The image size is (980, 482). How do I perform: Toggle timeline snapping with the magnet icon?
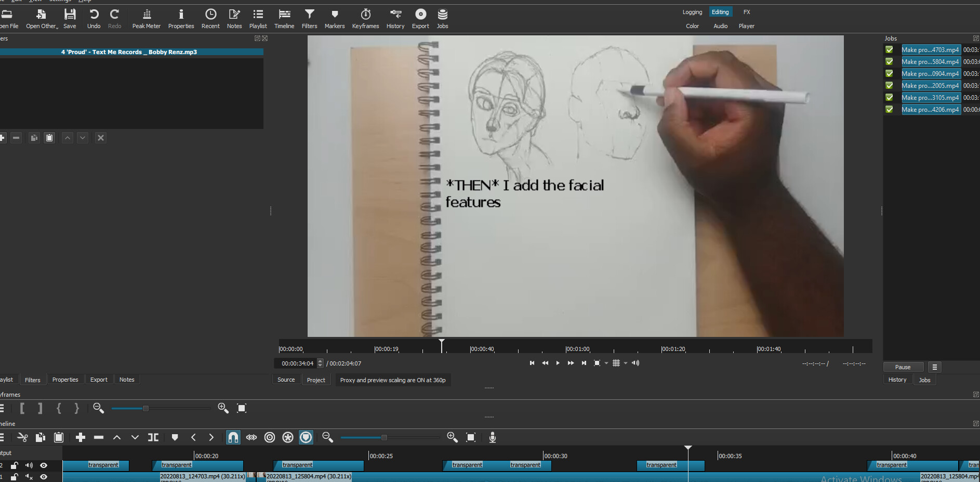point(233,437)
